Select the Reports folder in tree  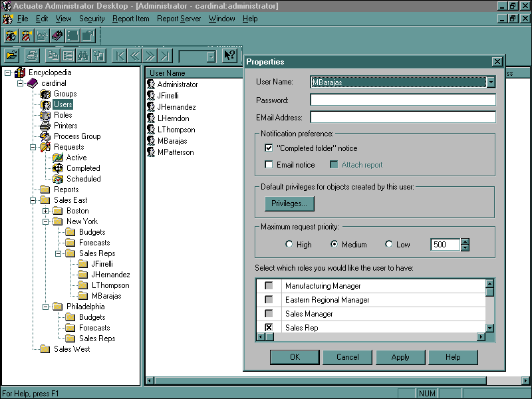click(x=66, y=190)
